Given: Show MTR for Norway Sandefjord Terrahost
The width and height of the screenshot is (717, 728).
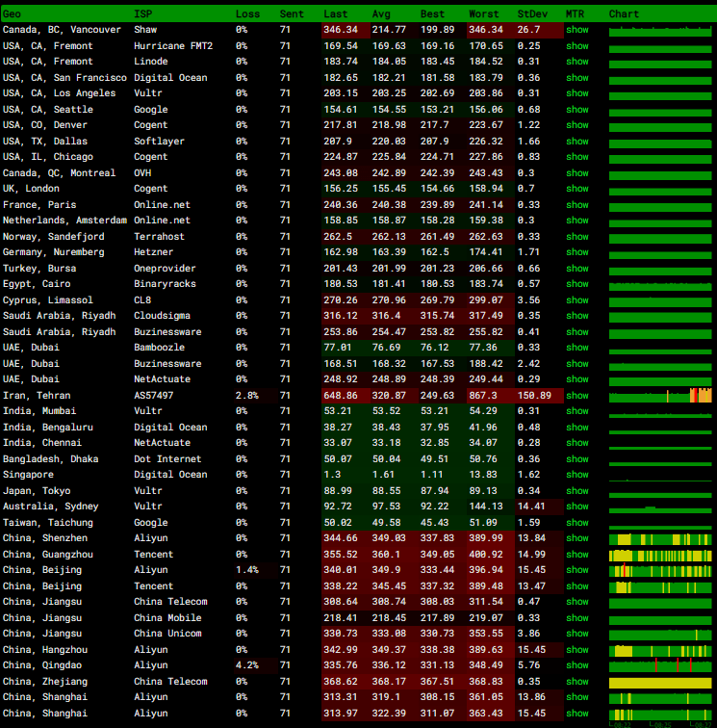Looking at the screenshot, I should 576,237.
